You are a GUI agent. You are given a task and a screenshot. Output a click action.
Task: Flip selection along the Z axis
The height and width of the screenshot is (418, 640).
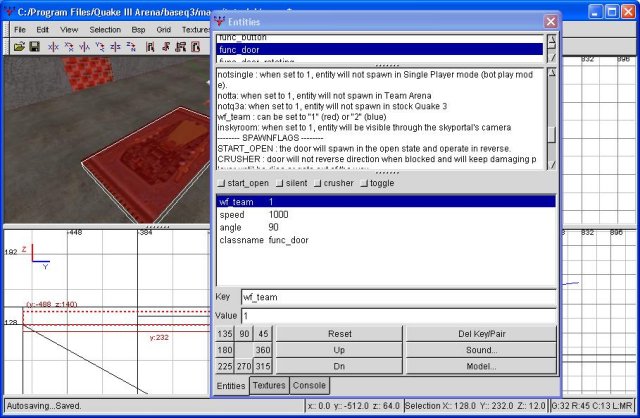click(x=115, y=47)
